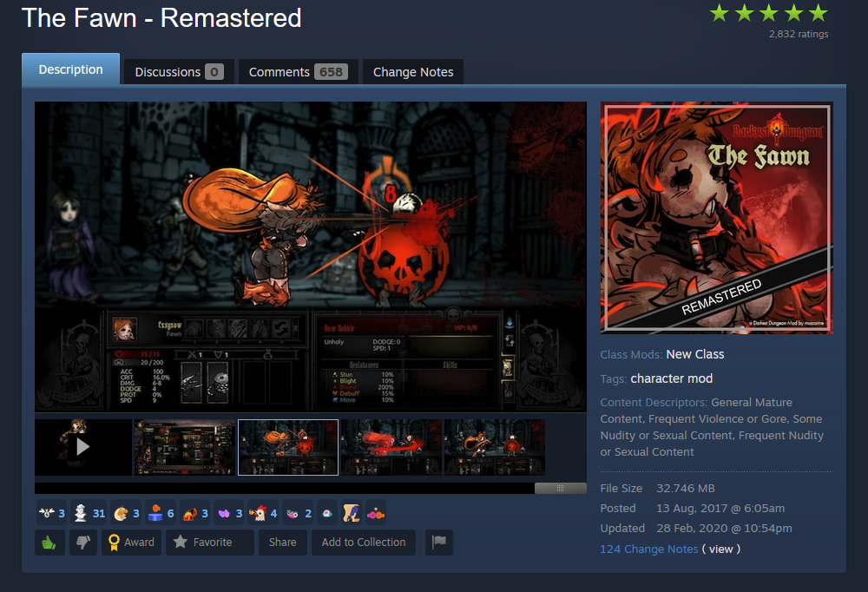Image resolution: width=868 pixels, height=592 pixels.
Task: Report this item with the flag icon
Action: tap(439, 543)
